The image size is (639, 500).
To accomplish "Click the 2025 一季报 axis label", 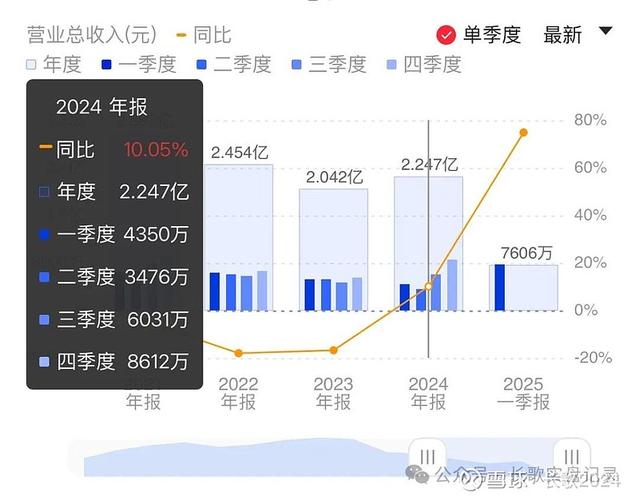I will (x=523, y=393).
